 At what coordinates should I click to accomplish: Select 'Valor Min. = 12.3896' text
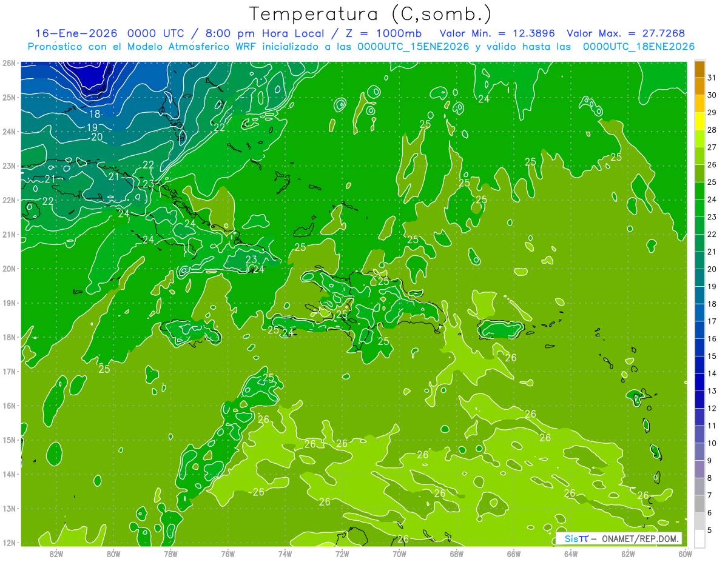(498, 33)
